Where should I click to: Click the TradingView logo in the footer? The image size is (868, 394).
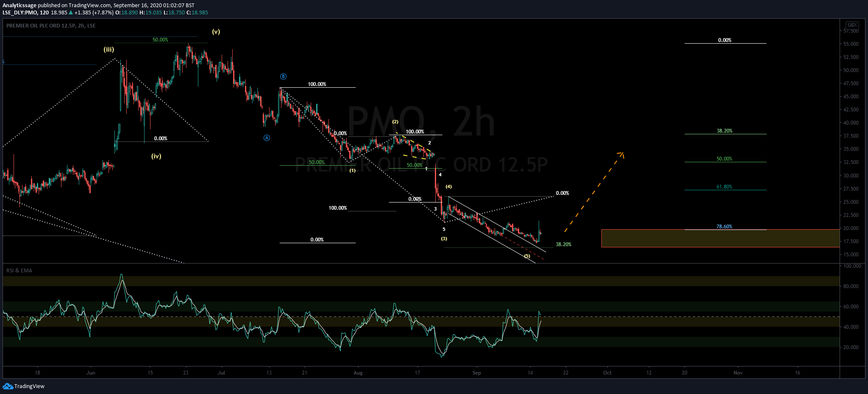click(23, 386)
